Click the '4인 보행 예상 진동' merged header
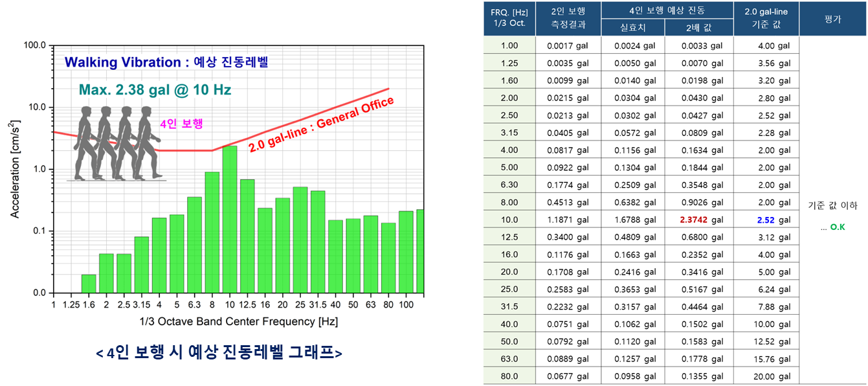Viewport: 868px width, 386px height. (x=666, y=9)
